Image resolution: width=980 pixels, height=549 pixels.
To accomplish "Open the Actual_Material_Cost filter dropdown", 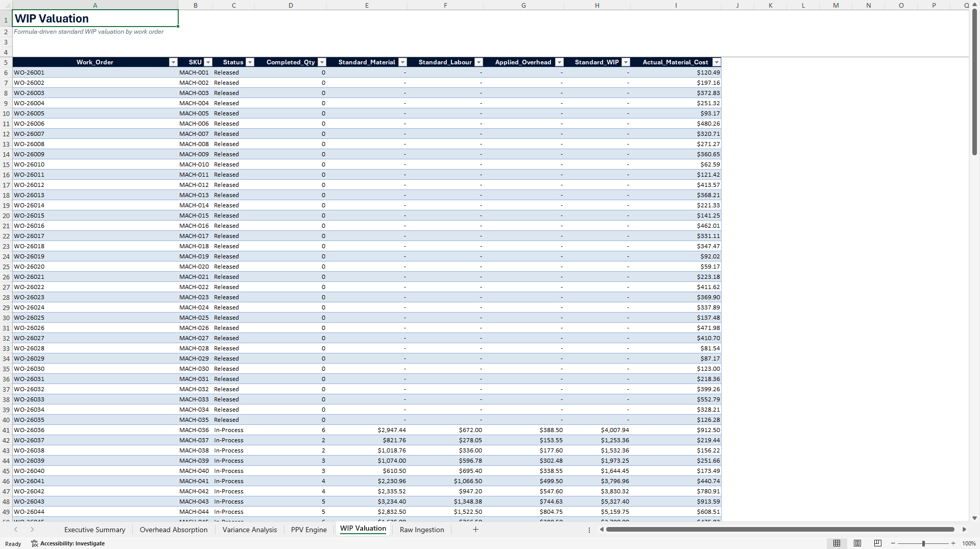I will click(x=716, y=62).
